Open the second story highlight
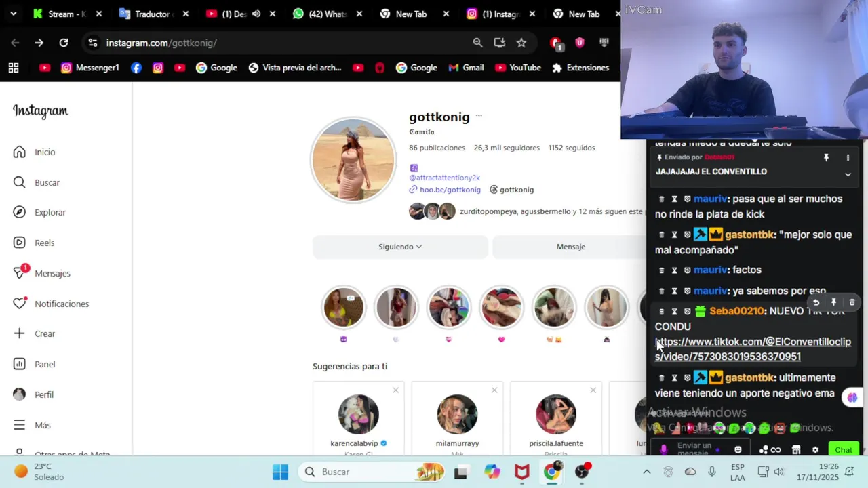 coord(396,307)
